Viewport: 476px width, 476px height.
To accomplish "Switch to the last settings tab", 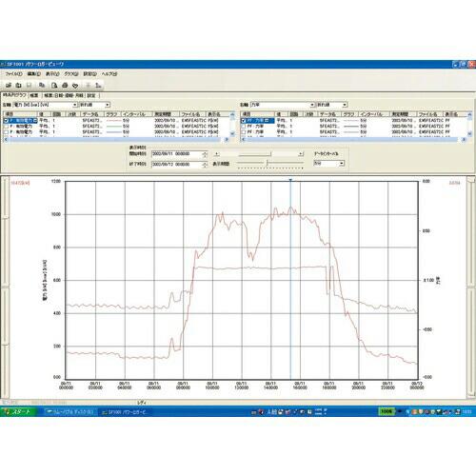I will 91,95.
